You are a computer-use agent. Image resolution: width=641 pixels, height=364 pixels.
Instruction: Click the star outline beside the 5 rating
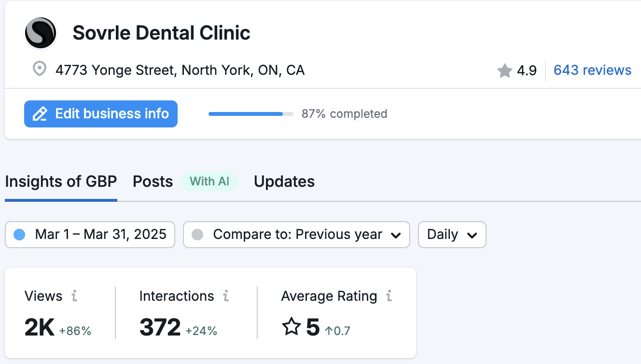291,328
